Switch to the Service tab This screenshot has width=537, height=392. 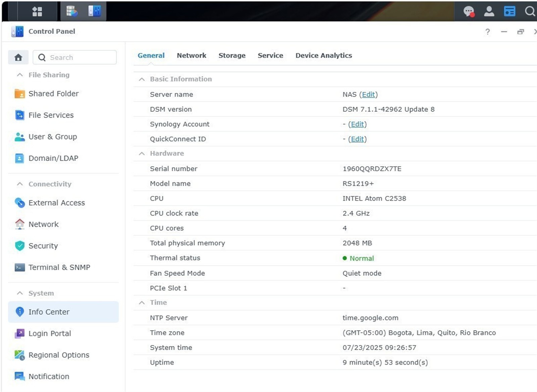pyautogui.click(x=271, y=55)
